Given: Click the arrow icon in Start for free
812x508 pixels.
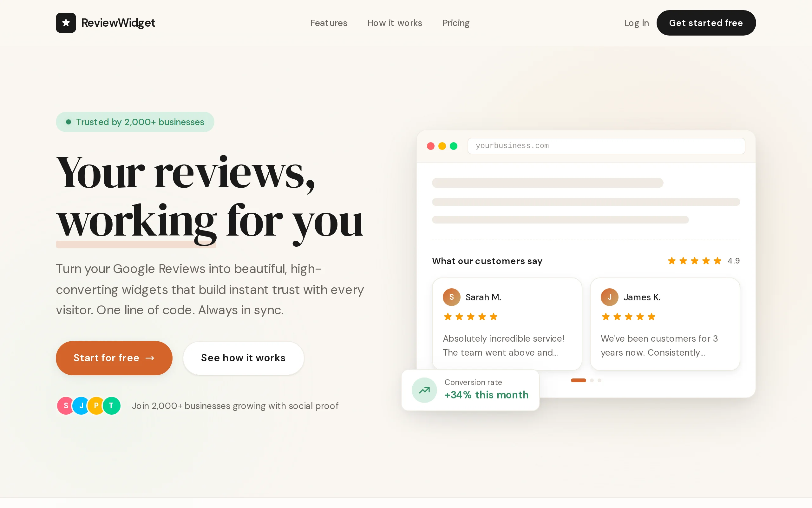Looking at the screenshot, I should coord(150,358).
